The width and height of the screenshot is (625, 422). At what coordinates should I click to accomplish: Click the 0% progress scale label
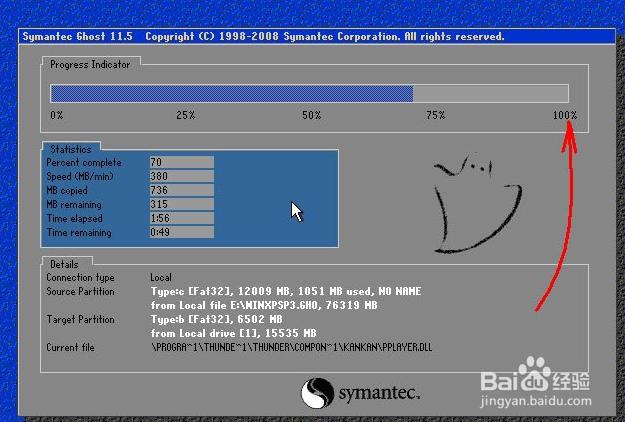[57, 116]
